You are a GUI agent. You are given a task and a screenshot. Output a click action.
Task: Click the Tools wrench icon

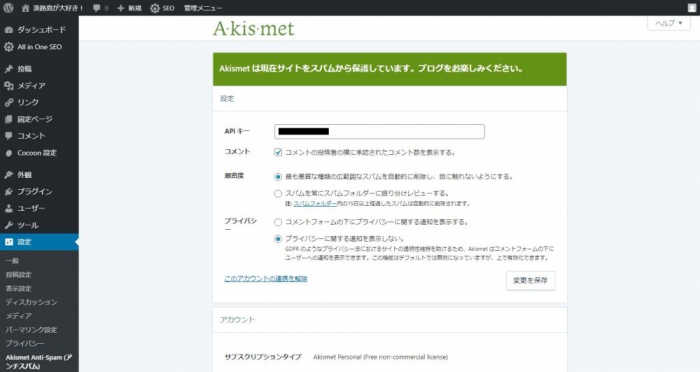(8, 225)
